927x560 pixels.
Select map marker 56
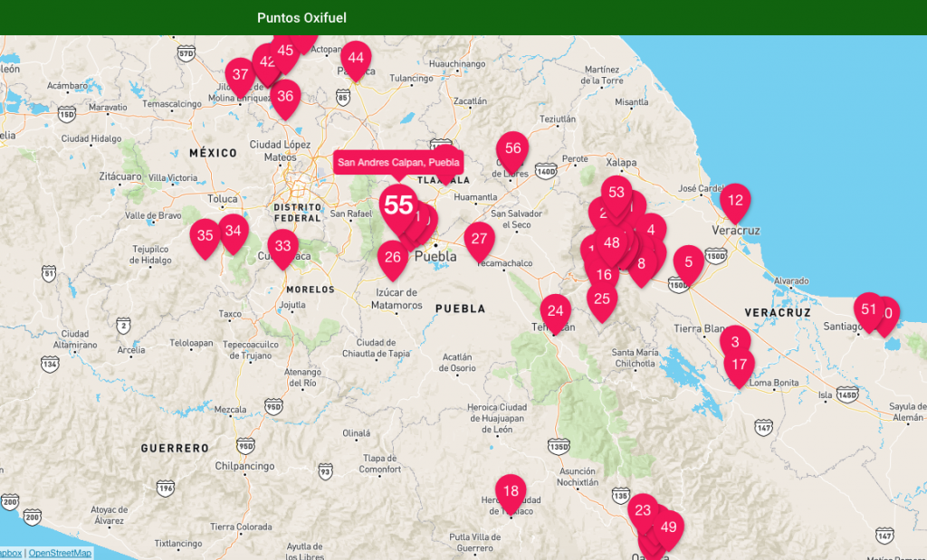click(x=512, y=151)
